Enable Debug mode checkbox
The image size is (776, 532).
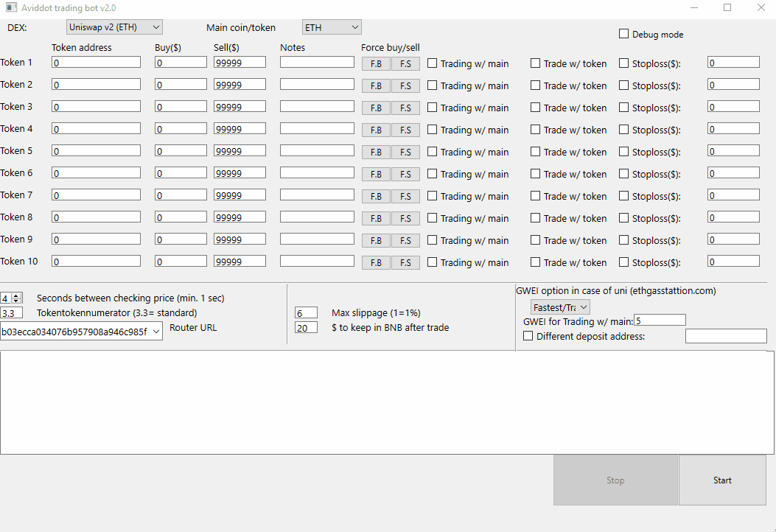[x=623, y=34]
